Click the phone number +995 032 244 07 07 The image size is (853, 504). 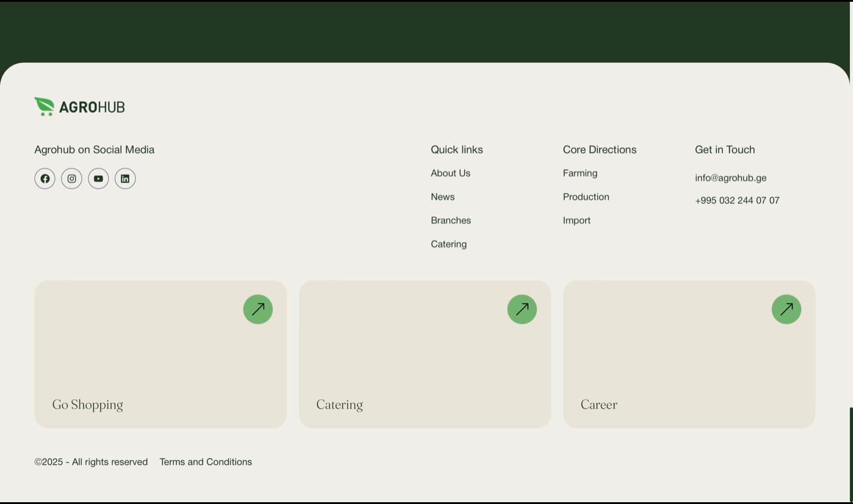(737, 200)
